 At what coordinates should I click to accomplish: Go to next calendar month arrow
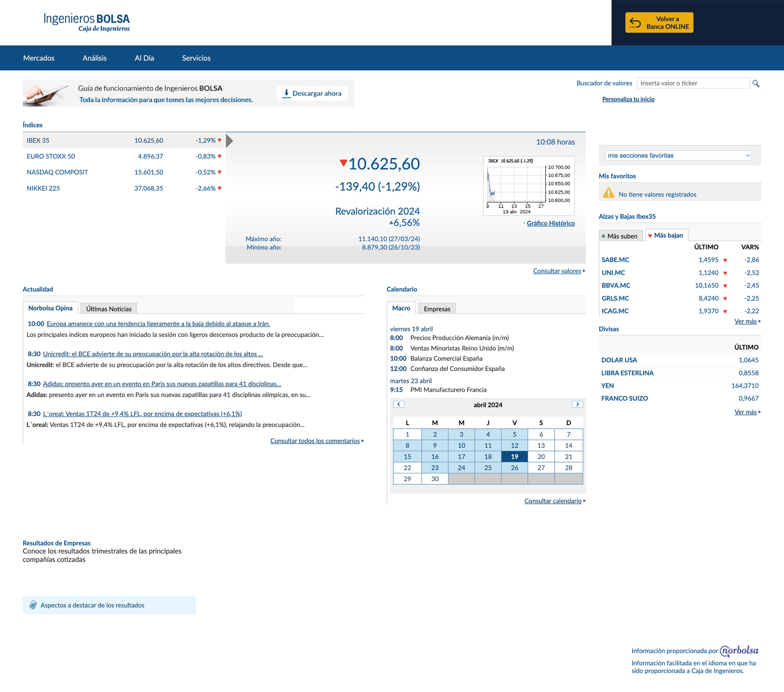577,404
